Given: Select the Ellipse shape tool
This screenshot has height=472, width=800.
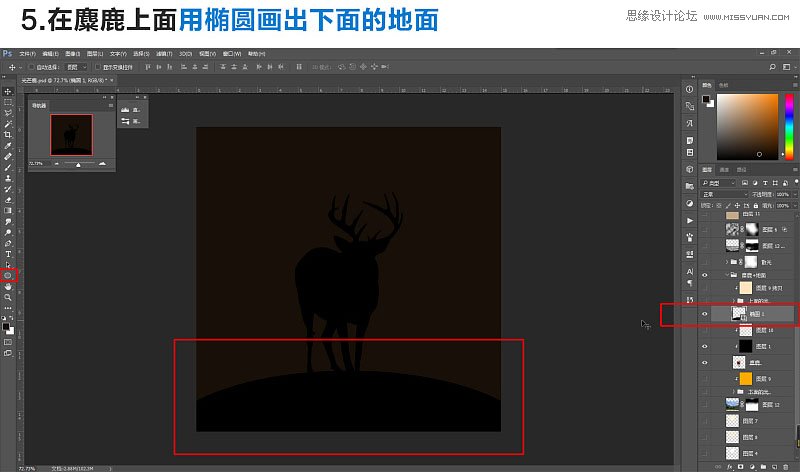Looking at the screenshot, I should (8, 276).
